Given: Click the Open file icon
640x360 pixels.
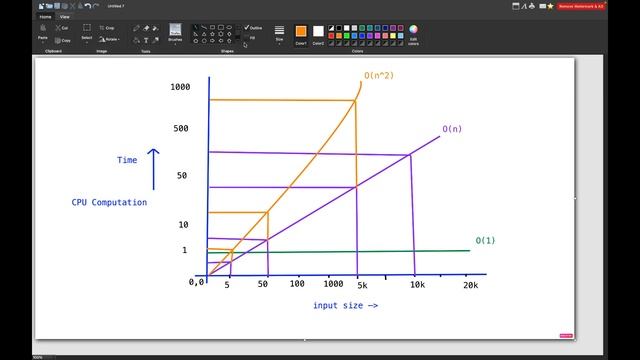Looking at the screenshot, I should [x=49, y=6].
